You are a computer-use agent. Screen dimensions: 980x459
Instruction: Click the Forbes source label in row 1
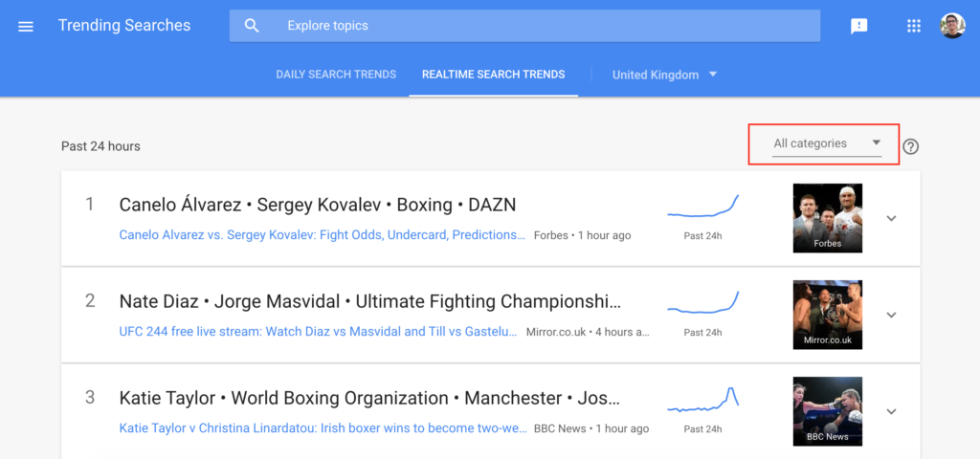(x=550, y=235)
